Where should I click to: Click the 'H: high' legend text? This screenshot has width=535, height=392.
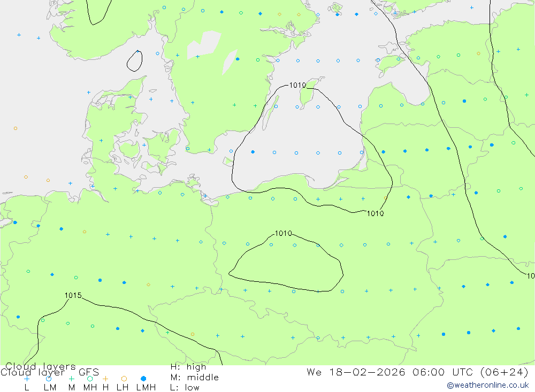pyautogui.click(x=188, y=367)
